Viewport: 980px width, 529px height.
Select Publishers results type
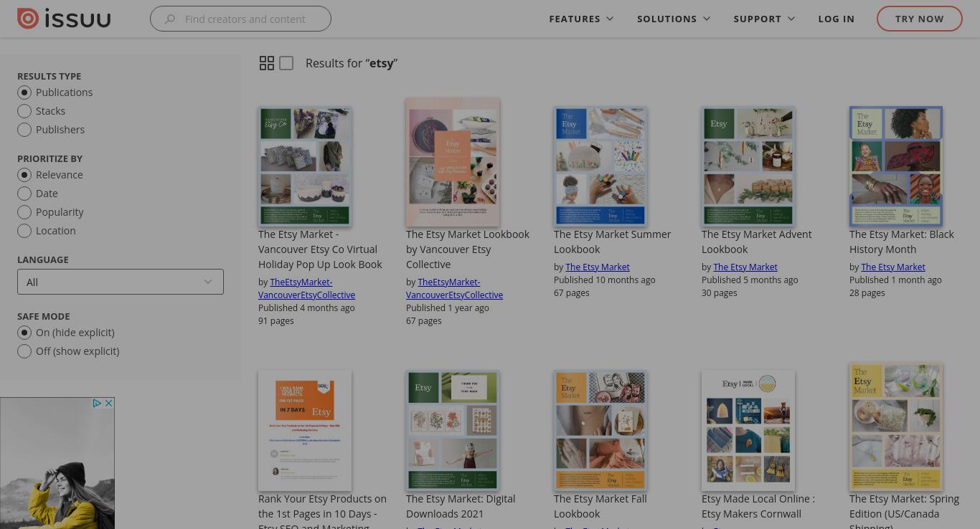pos(24,130)
